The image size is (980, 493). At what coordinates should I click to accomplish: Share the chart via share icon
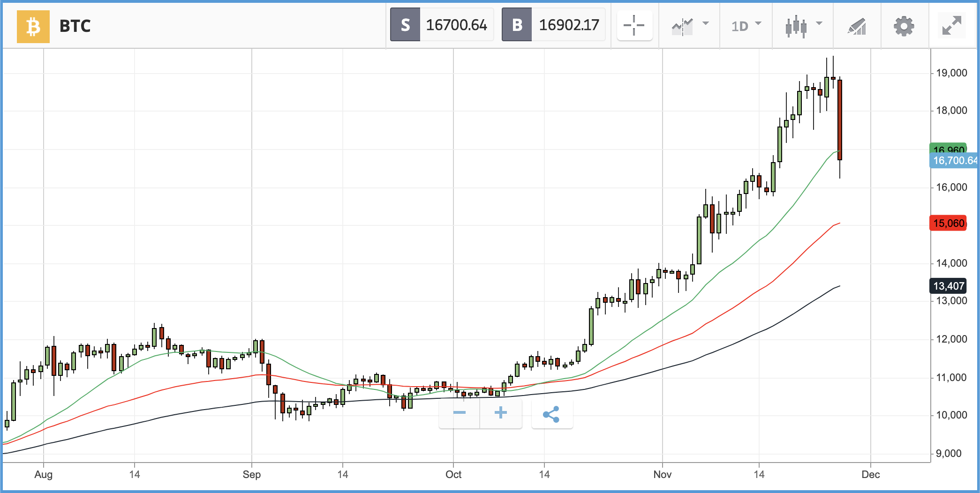552,414
